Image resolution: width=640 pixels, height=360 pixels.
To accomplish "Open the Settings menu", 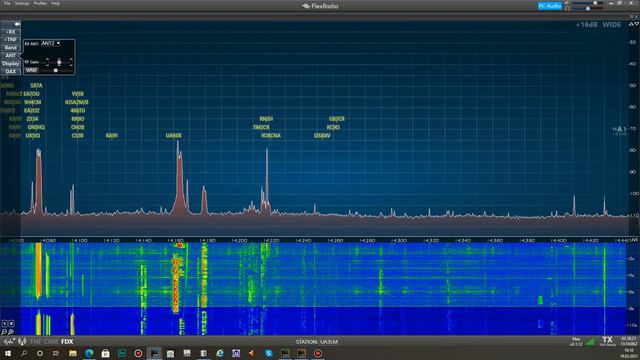I will tap(22, 3).
